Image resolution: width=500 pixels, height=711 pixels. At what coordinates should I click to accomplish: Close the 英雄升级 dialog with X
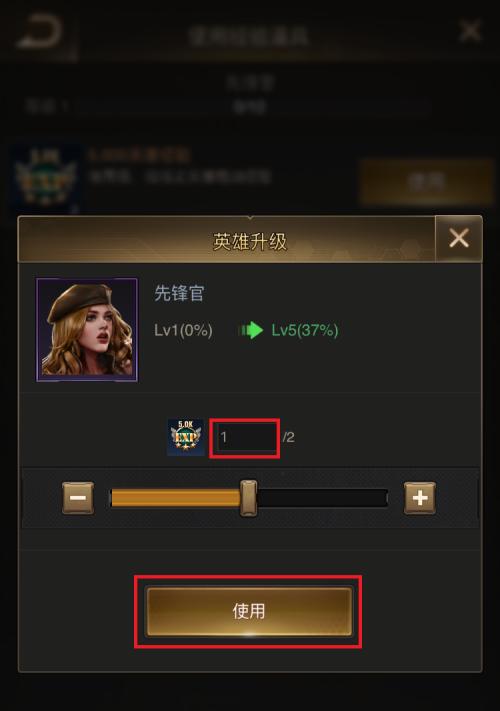click(458, 239)
